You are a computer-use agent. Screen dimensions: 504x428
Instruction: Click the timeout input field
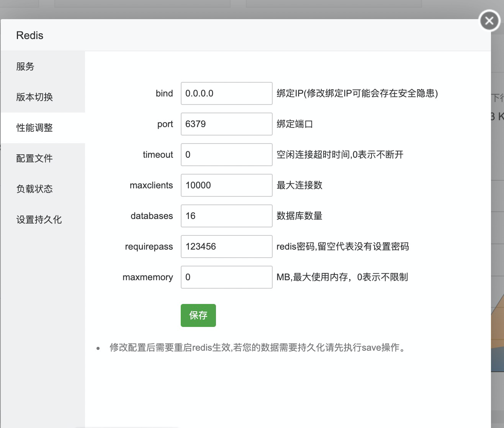226,155
